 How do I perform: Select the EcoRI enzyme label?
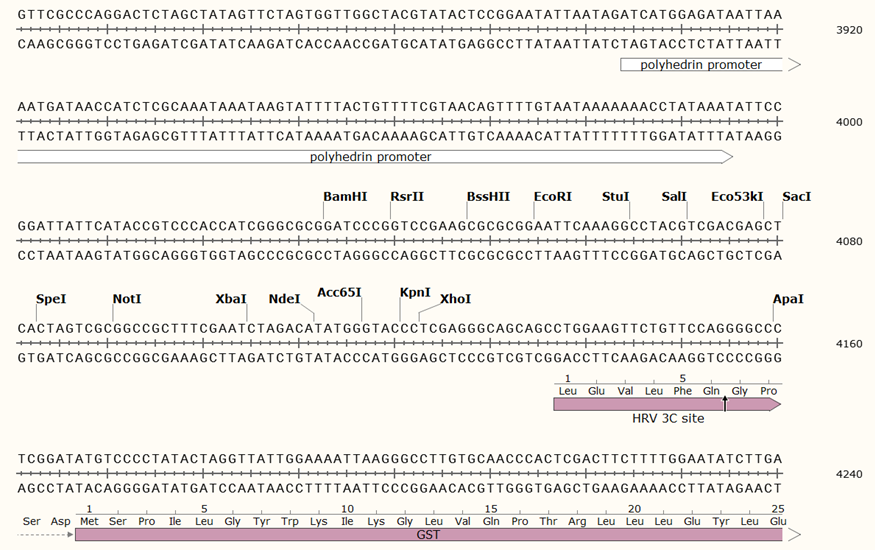553,196
